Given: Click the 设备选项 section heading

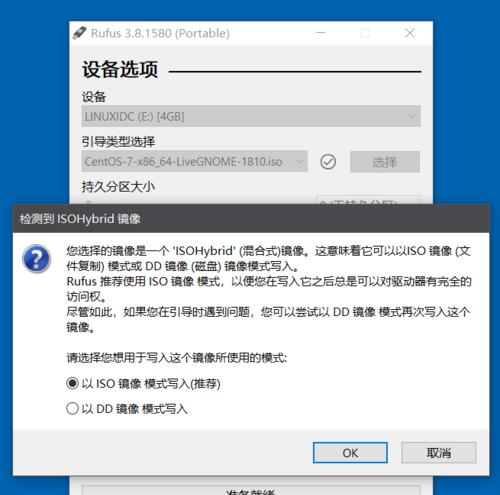Looking at the screenshot, I should [120, 70].
